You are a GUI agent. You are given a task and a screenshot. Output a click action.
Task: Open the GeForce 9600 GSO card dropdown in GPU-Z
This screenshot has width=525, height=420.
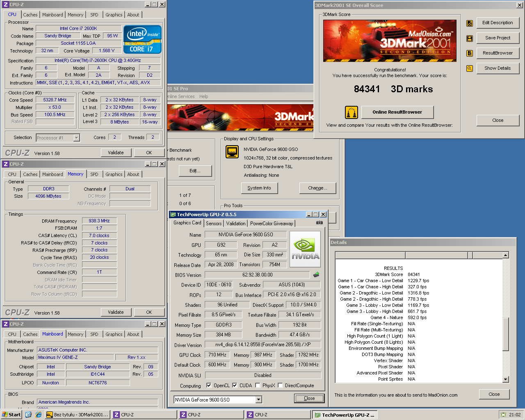point(259,399)
